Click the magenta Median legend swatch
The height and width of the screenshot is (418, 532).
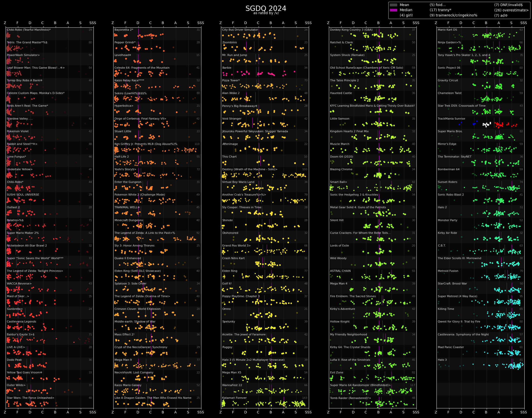pos(393,10)
